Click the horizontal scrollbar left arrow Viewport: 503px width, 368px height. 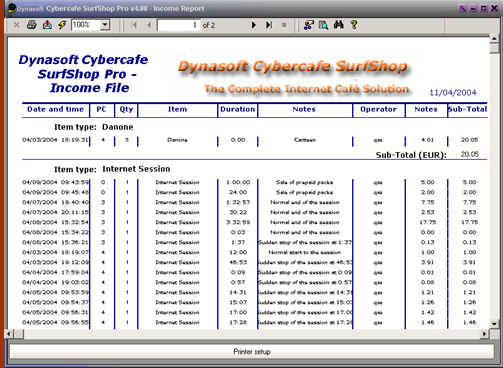click(9, 334)
